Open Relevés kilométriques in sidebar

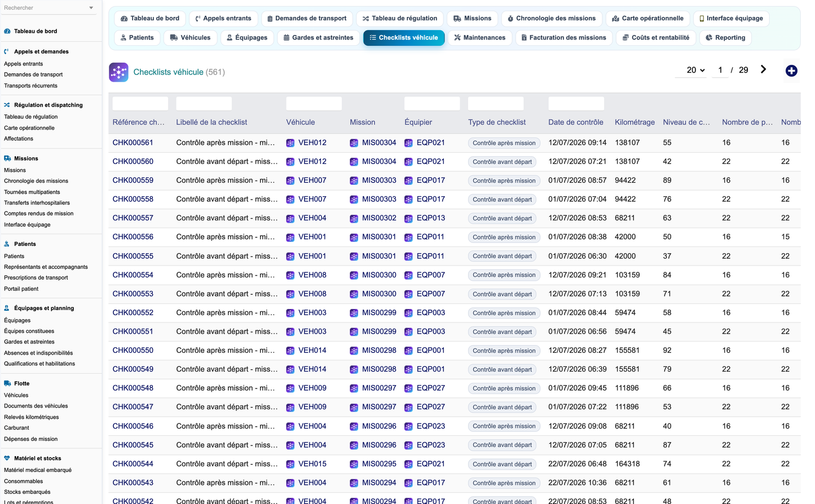31,417
